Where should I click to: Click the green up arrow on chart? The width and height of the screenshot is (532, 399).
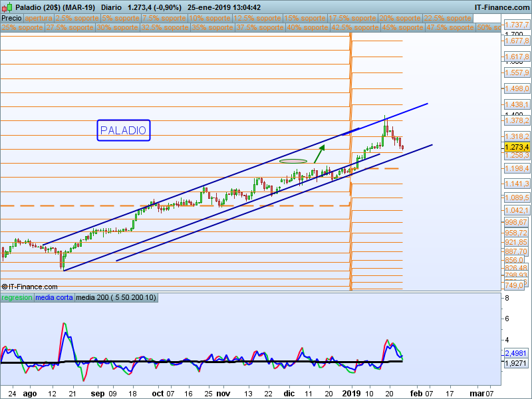pos(319,154)
